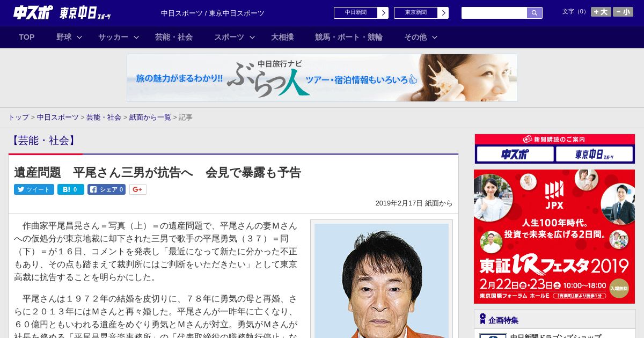Viewport: 644px width, 338px height.
Task: Expand the スポーツ dropdown chevron
Action: tap(252, 37)
